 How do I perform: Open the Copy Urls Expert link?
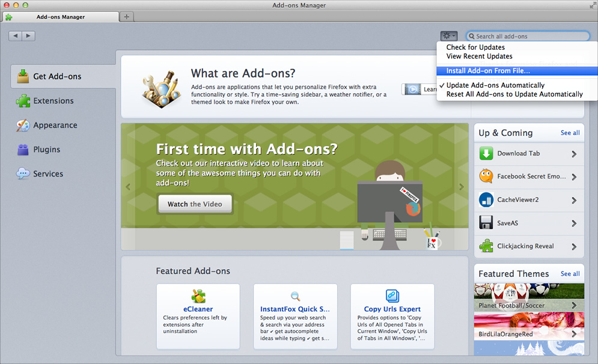[x=392, y=309]
